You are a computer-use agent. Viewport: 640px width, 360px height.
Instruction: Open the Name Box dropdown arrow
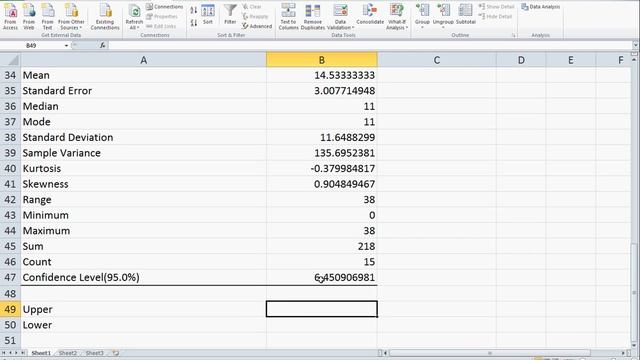click(66, 45)
